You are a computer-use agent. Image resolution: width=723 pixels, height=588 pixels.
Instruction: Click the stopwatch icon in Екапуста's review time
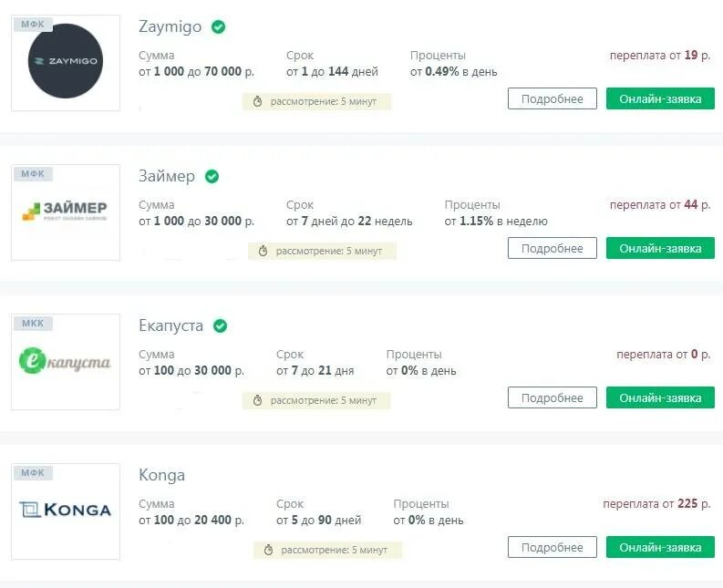pyautogui.click(x=257, y=400)
